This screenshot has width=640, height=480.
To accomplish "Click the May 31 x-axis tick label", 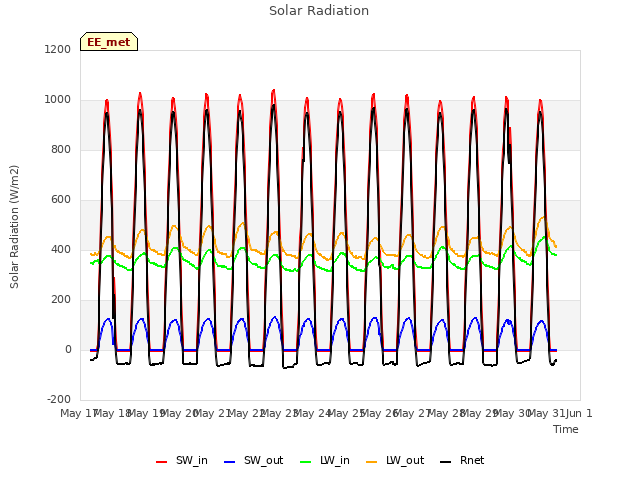I will [546, 413].
